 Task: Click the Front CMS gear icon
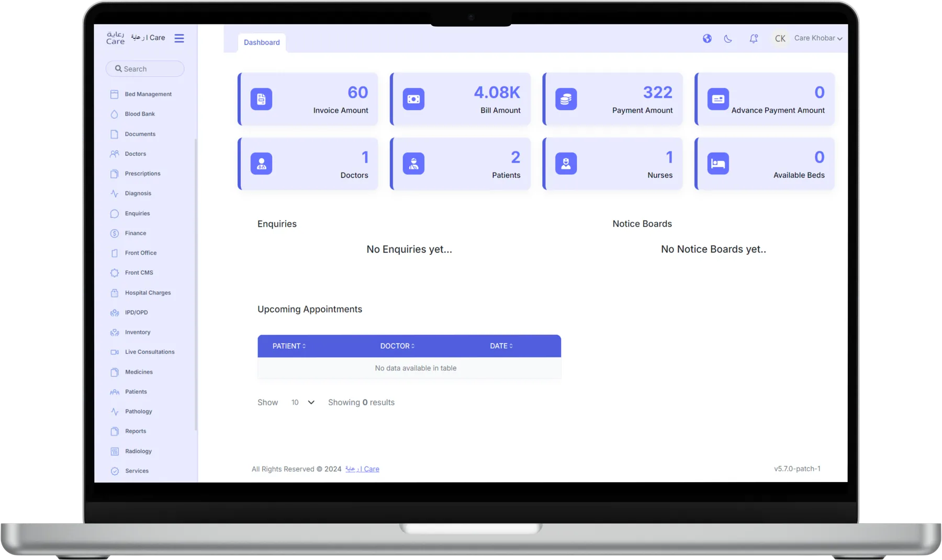115,273
